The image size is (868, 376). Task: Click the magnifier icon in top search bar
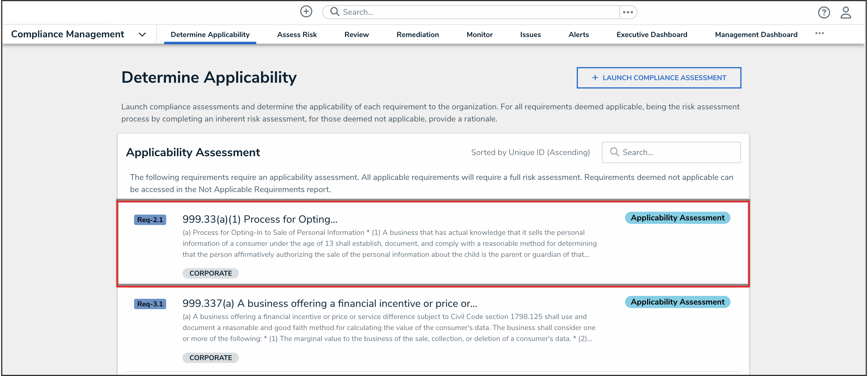[334, 12]
